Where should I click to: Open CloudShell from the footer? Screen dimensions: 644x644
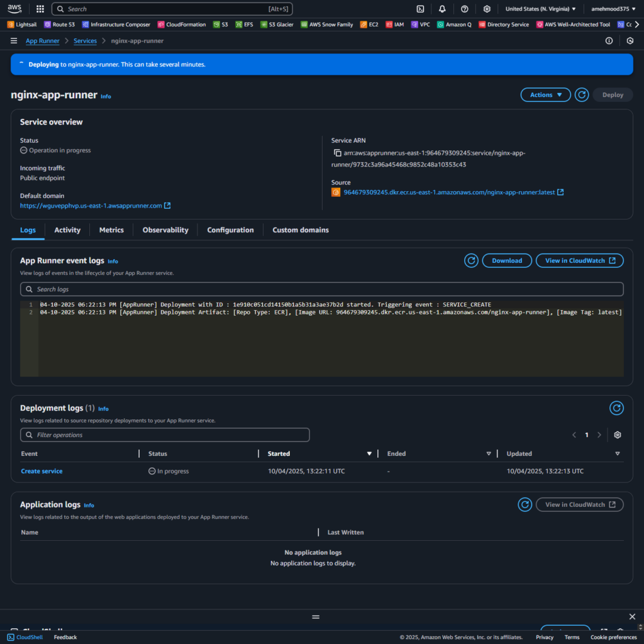25,637
